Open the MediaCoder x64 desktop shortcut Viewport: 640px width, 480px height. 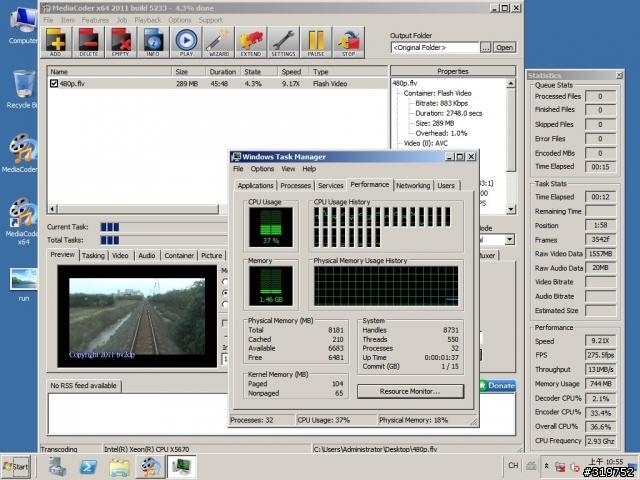22,221
